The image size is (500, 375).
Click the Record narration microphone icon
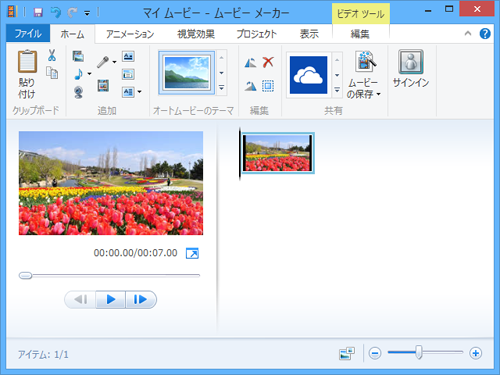pyautogui.click(x=103, y=62)
